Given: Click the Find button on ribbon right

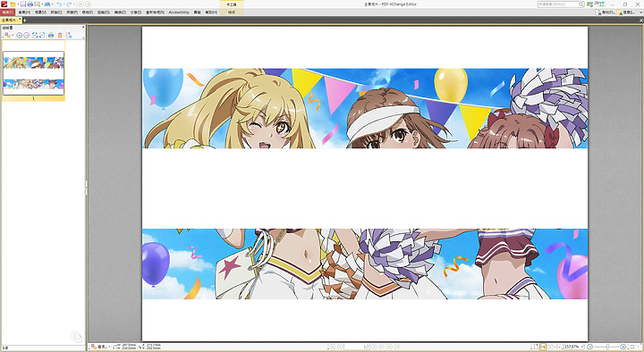Looking at the screenshot, I should click(x=606, y=13).
